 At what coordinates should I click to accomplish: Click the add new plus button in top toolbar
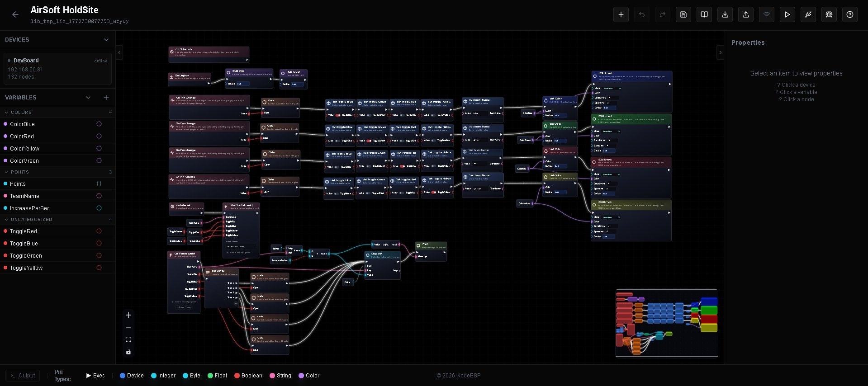pos(621,14)
